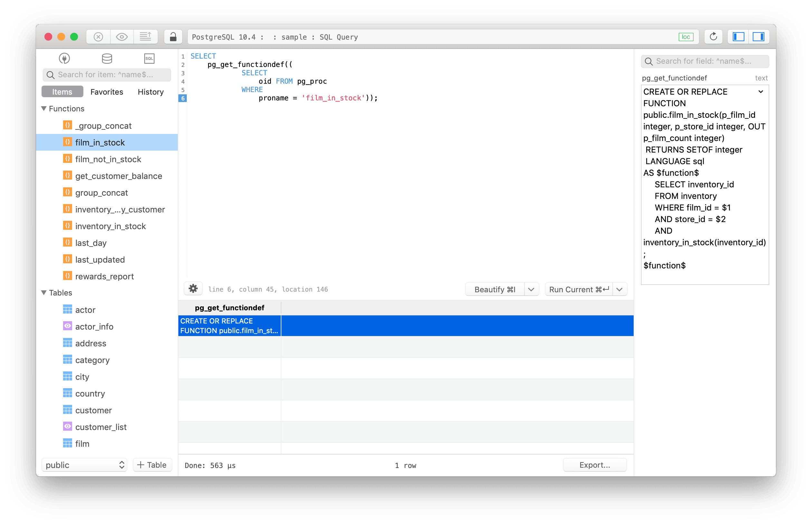Screen dimensions: 812x524
Task: Click the rewards_report function icon
Action: tap(67, 276)
